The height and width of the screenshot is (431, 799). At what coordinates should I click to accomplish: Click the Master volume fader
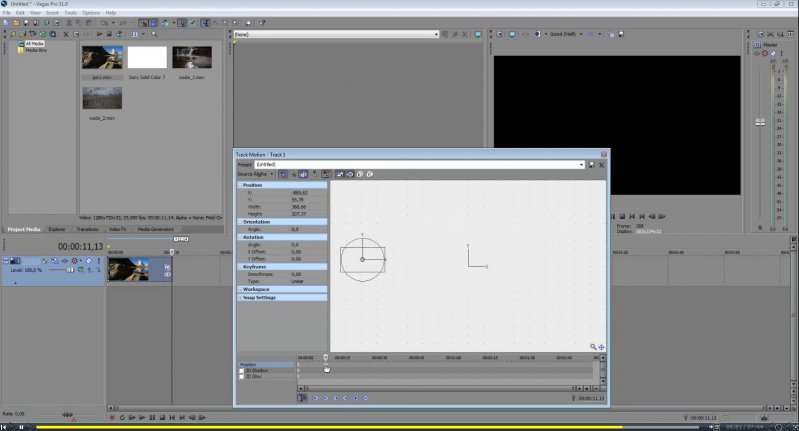pyautogui.click(x=760, y=122)
